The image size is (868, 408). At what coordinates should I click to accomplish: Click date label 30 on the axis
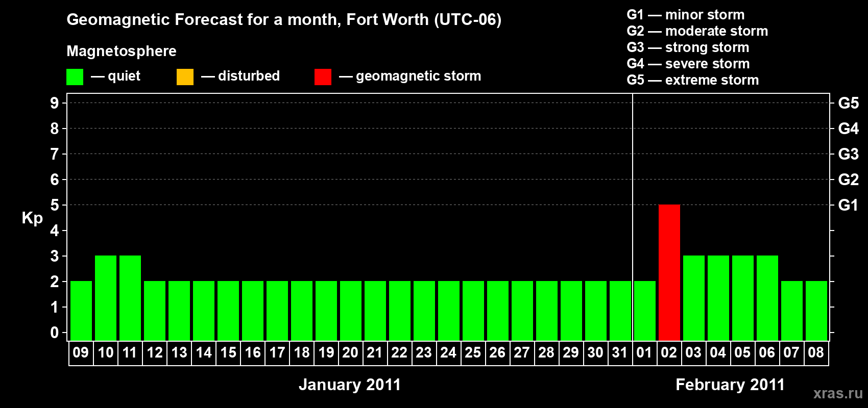tap(595, 352)
